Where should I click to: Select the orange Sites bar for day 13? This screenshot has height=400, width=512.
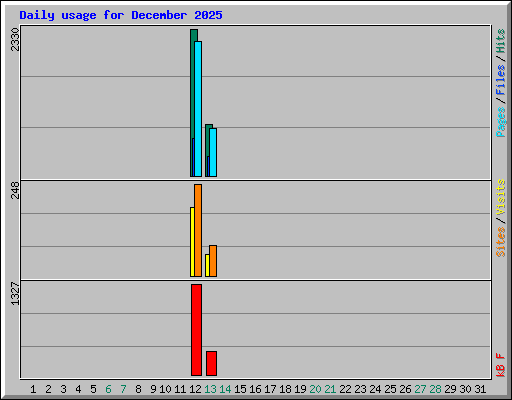[x=213, y=261]
